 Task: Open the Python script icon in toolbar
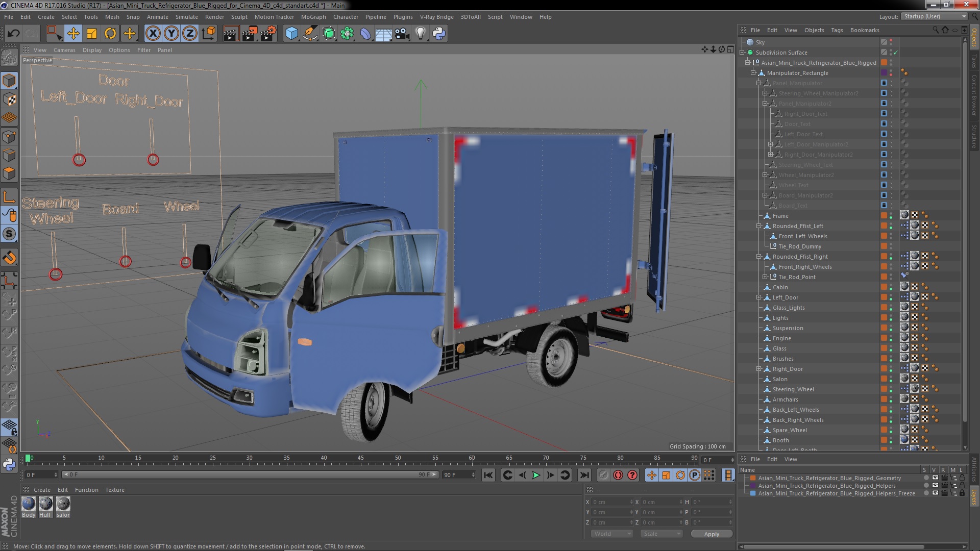coord(439,34)
